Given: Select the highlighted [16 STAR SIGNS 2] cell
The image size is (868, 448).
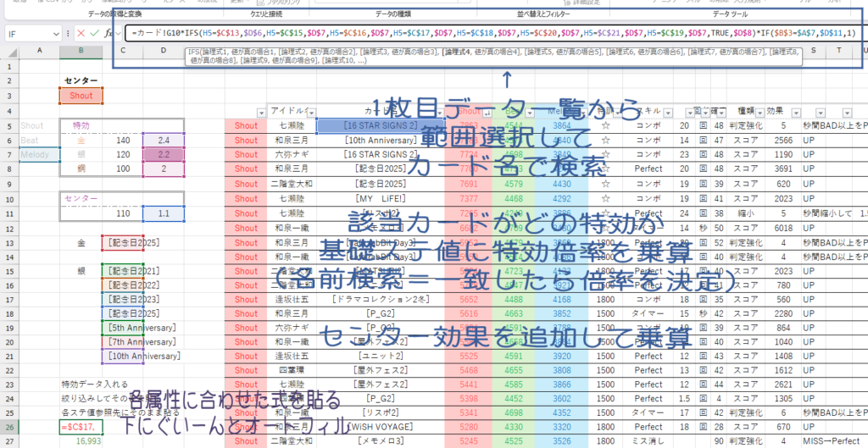Looking at the screenshot, I should [x=381, y=125].
